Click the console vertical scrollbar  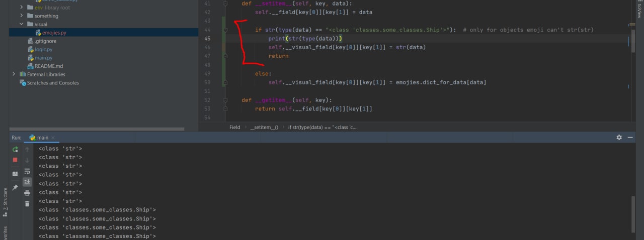(633, 215)
